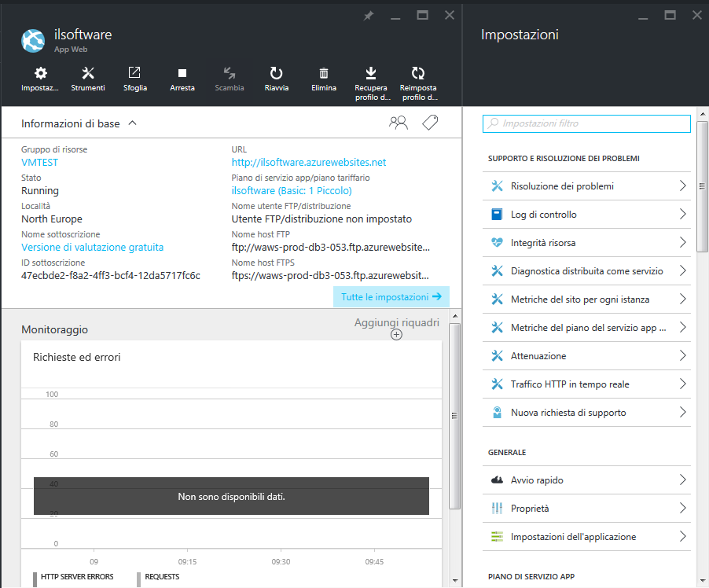
Task: Expand Attenuazione chevron arrow
Action: coord(683,356)
